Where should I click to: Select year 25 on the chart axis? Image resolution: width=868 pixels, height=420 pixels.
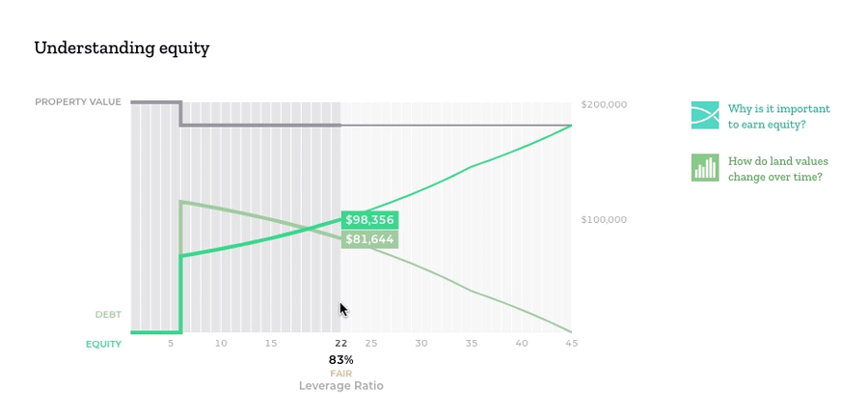coord(371,344)
